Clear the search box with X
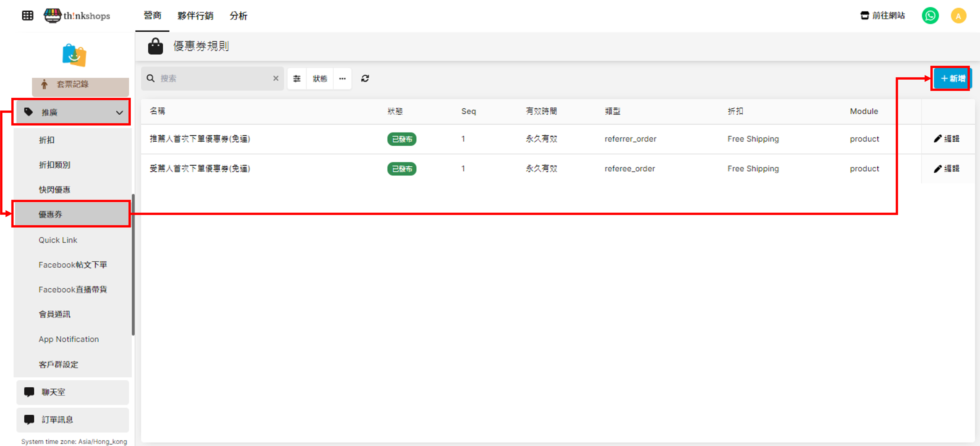Image resolution: width=980 pixels, height=446 pixels. (276, 78)
